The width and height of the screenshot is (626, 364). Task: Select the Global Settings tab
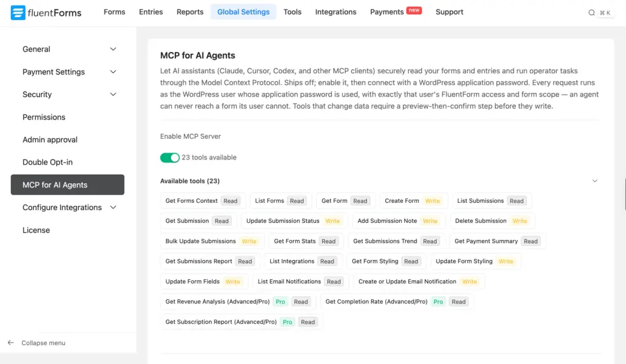tap(243, 12)
